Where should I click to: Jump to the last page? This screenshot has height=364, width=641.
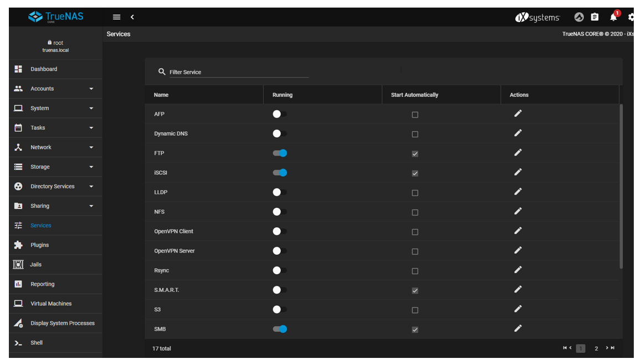pos(612,347)
